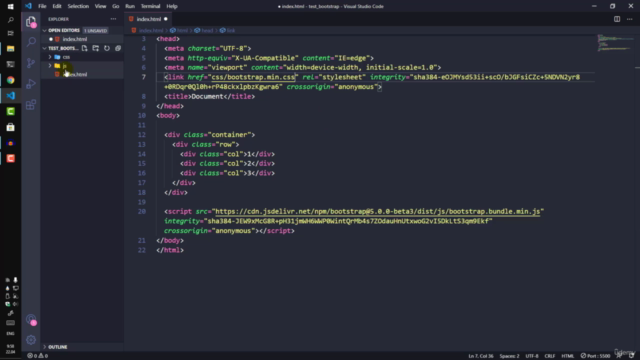Open the Run menu
Screen dimensions: 640x360
point(130,6)
